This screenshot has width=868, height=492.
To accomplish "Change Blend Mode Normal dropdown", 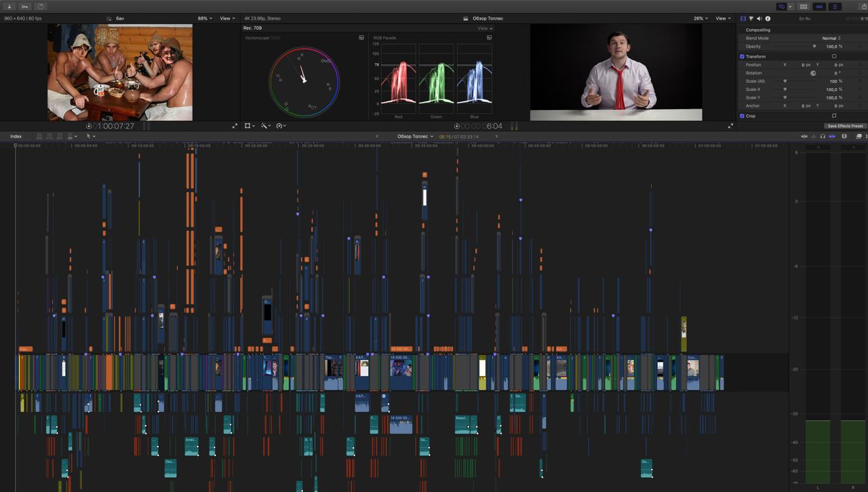I will 831,38.
